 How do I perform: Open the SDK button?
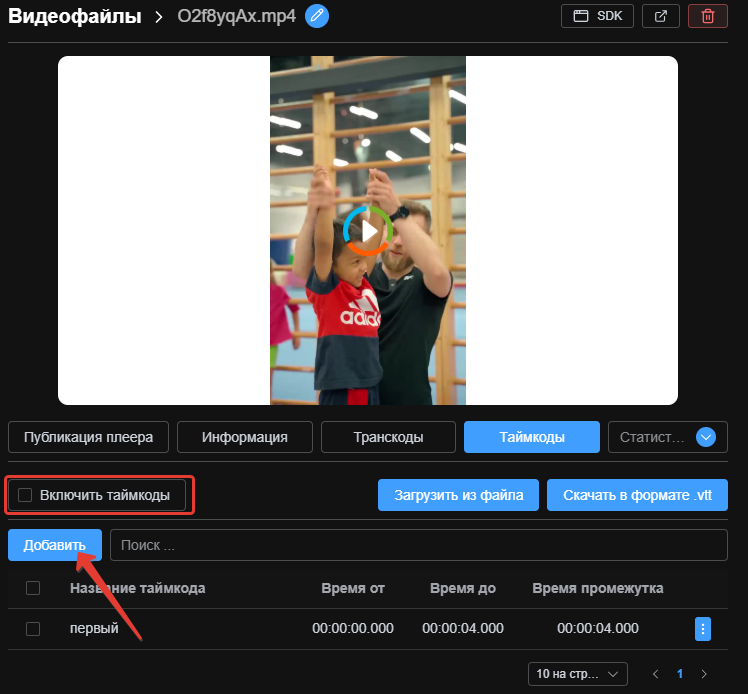point(597,16)
